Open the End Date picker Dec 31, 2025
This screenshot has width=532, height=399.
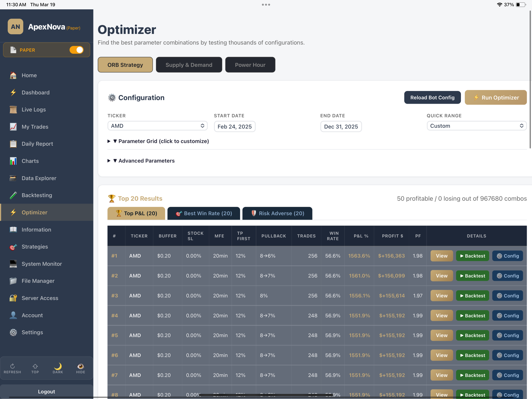(341, 127)
